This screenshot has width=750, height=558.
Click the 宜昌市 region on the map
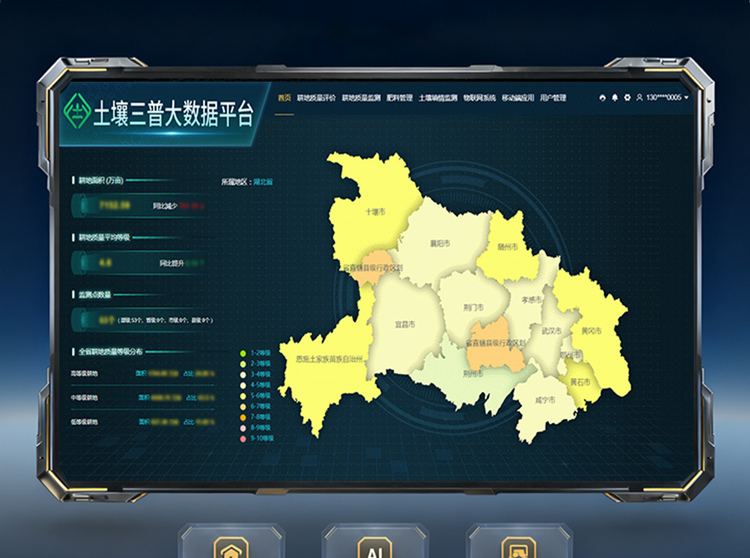point(404,324)
